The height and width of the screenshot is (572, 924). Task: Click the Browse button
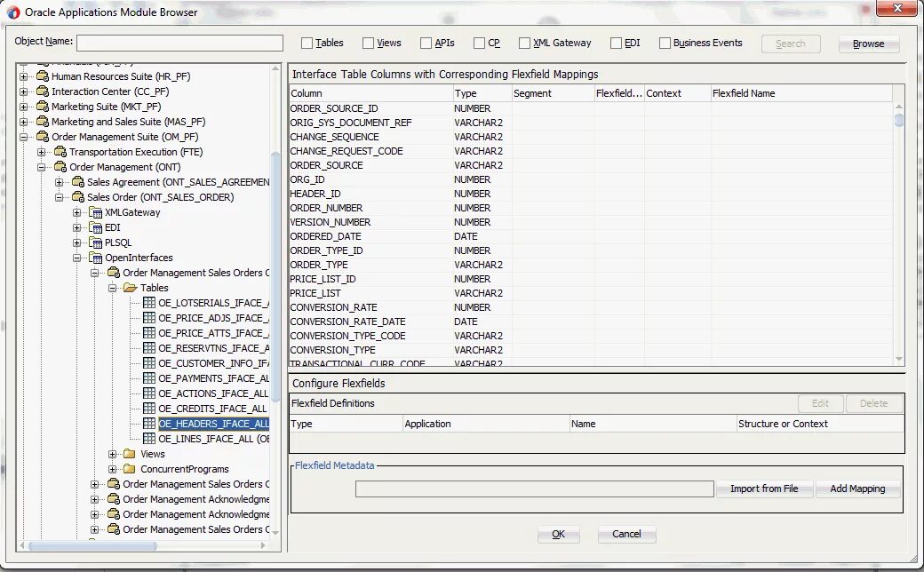pyautogui.click(x=868, y=44)
